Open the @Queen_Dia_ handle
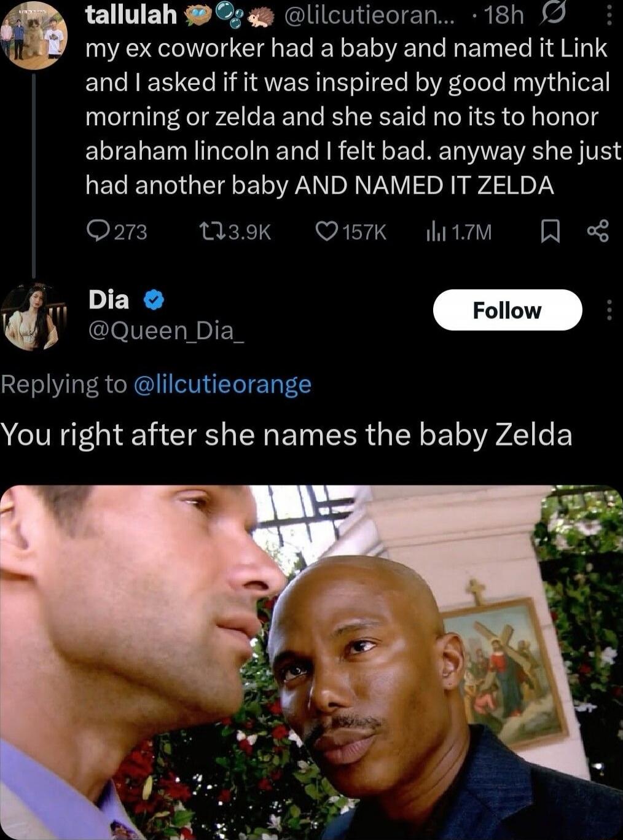 [x=167, y=331]
